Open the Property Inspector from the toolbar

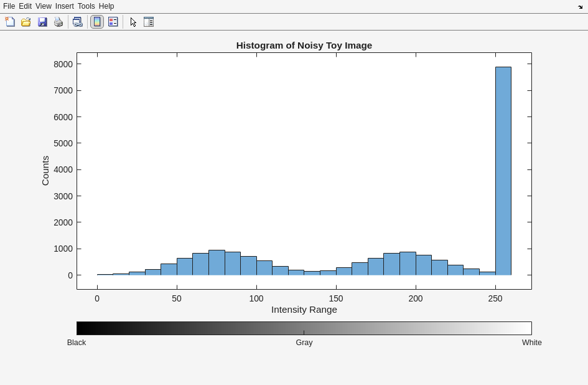[149, 22]
